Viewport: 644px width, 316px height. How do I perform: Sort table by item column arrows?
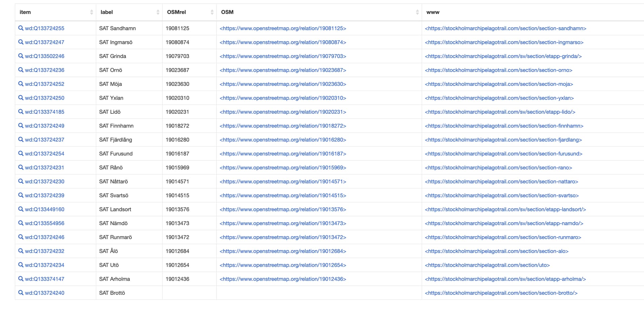tap(92, 12)
